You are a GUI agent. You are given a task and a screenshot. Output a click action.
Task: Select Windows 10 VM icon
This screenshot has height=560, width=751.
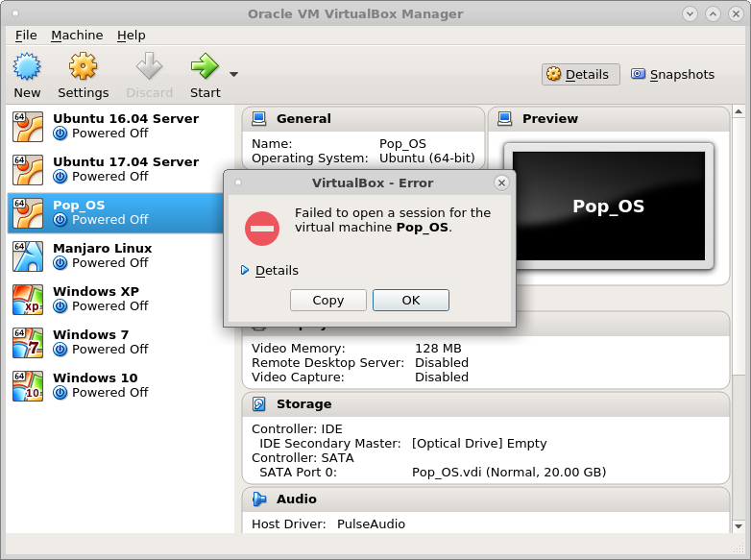pyautogui.click(x=28, y=385)
